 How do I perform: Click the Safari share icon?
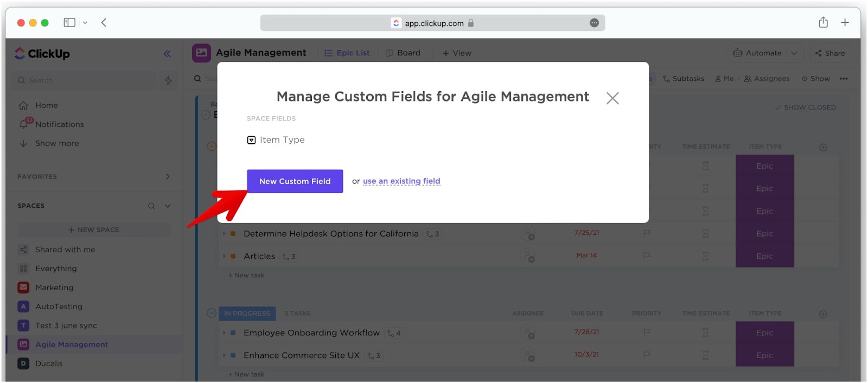point(824,22)
